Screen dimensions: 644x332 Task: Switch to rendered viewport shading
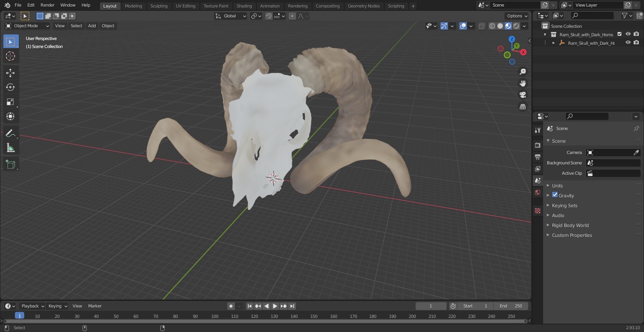point(516,26)
